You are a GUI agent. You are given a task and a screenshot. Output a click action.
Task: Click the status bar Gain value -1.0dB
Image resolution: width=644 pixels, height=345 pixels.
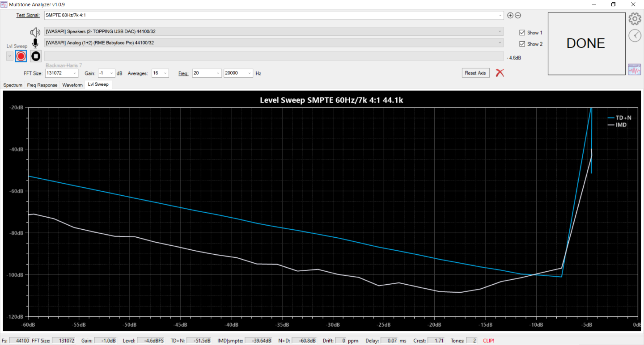(105, 341)
